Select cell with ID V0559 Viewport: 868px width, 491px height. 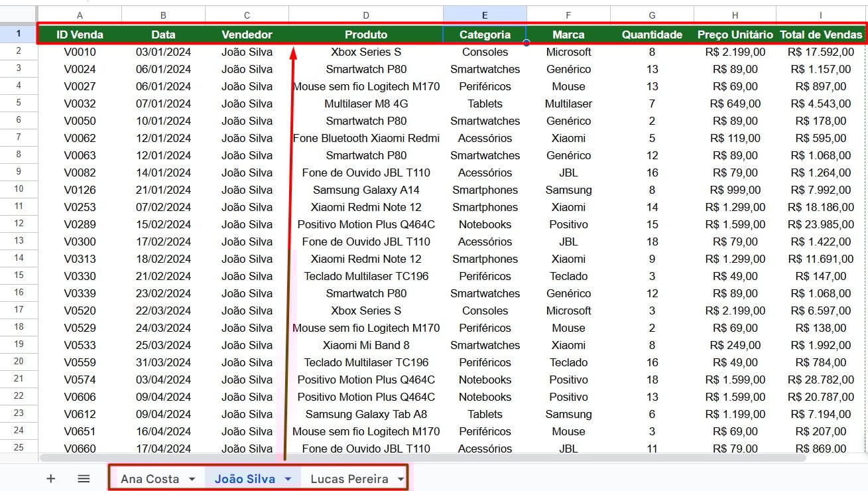(80, 362)
